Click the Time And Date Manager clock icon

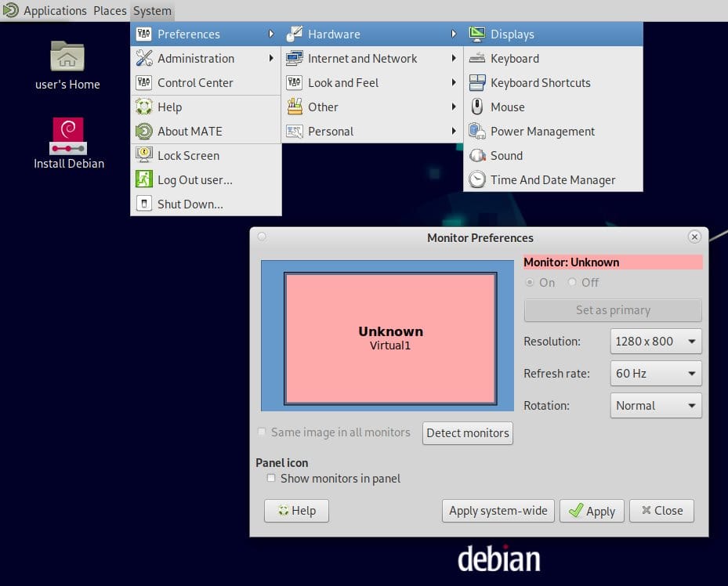(476, 180)
